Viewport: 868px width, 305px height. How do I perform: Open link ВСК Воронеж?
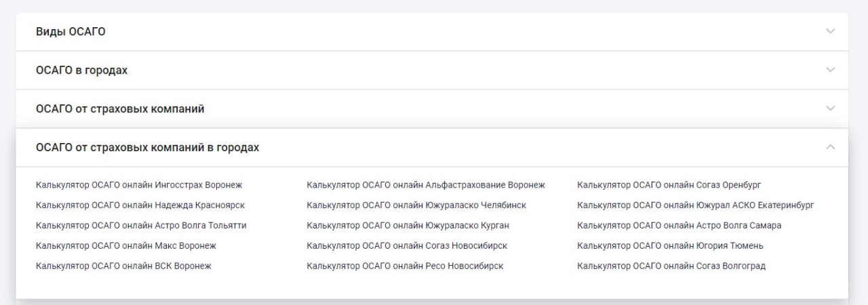tap(123, 266)
